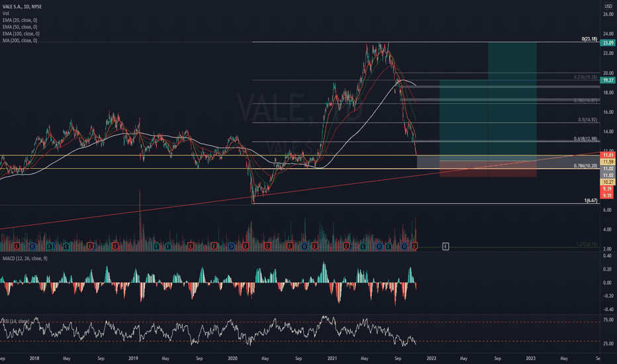Click the 2018 label on the time axis
The image size is (617, 364).
pos(34,359)
